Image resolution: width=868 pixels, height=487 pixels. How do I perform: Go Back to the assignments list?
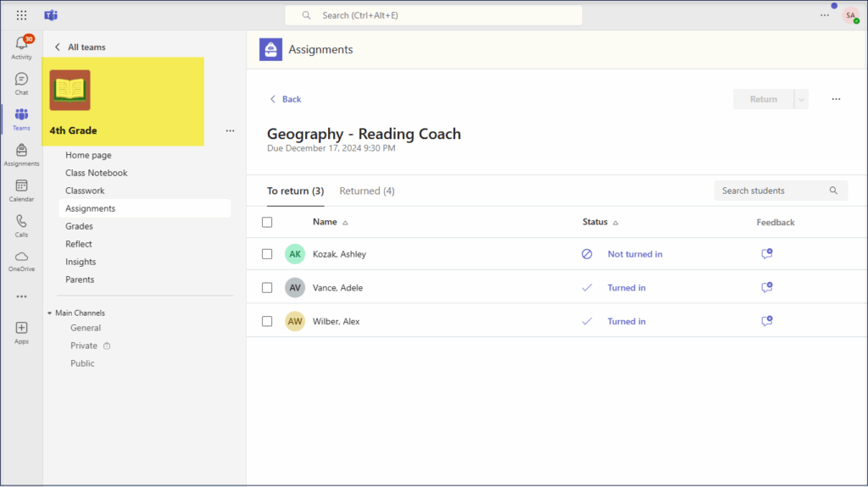pos(285,99)
